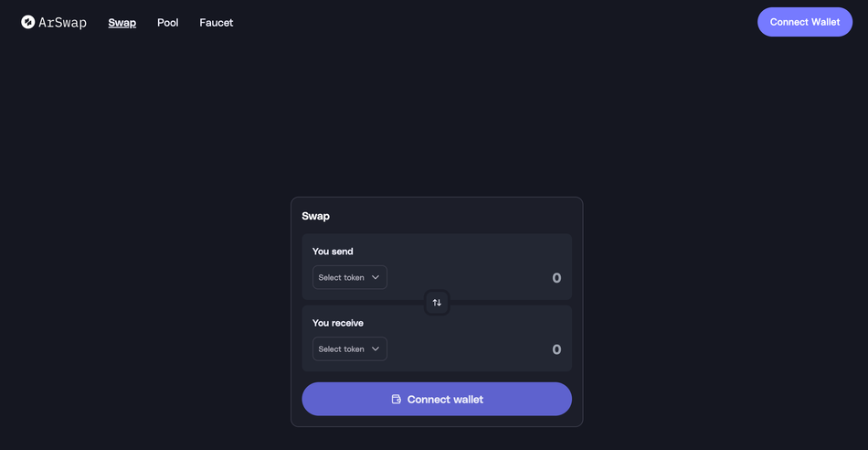
Task: Click the chevron arrow in the You receive token selector
Action: point(376,349)
